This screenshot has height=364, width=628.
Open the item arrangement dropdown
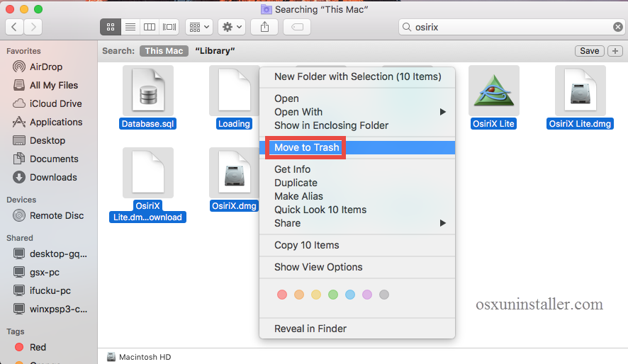(199, 27)
